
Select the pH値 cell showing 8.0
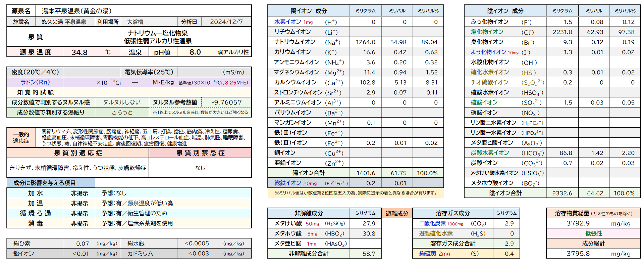pyautogui.click(x=195, y=52)
